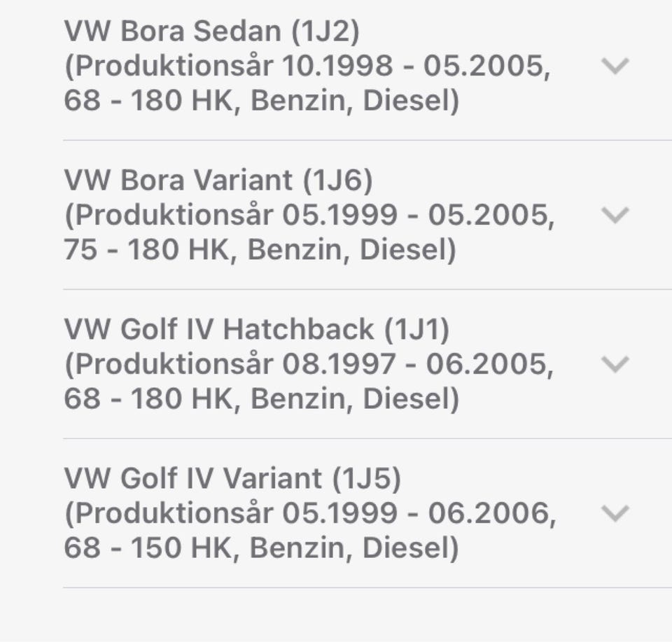Expand the VW Bora Sedan chevron
Screen dimensions: 672x642
click(615, 66)
